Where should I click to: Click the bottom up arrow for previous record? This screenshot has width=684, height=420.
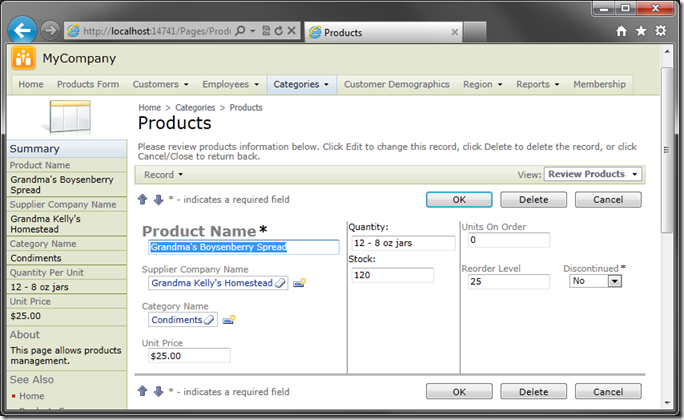click(143, 391)
